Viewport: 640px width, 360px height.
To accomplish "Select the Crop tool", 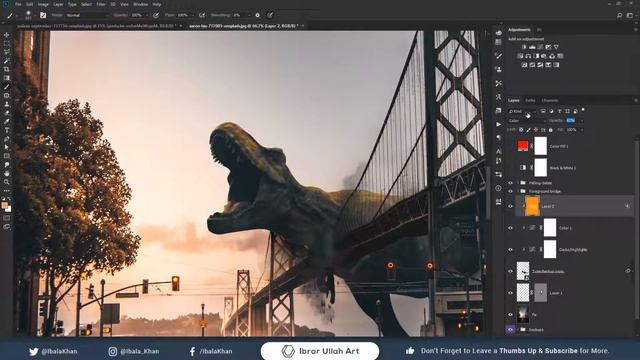I will pos(7,69).
